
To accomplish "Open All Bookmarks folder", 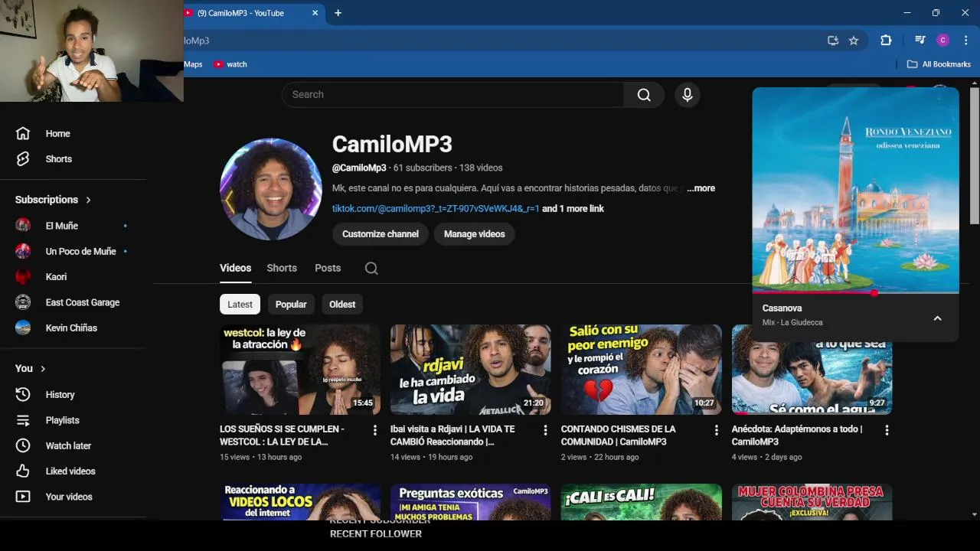I will point(939,64).
